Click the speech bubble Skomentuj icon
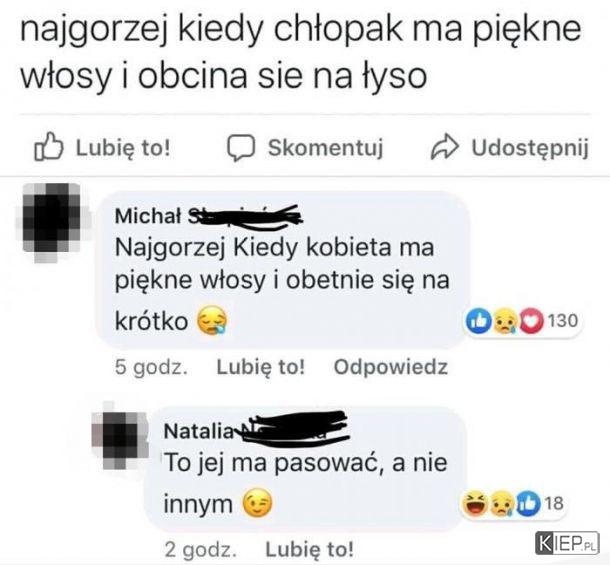Screen dimensions: 610x565 241,148
